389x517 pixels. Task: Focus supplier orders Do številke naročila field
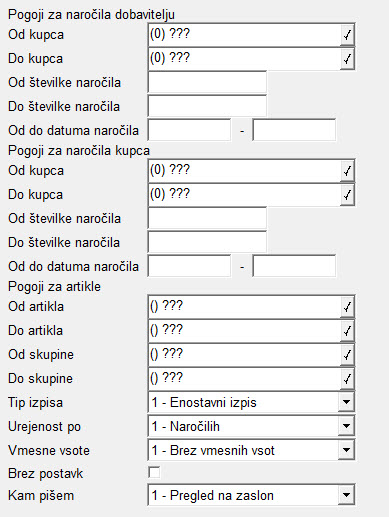(207, 106)
